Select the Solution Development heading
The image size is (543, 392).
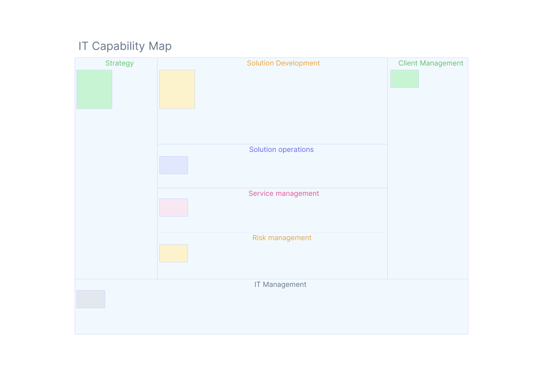(283, 63)
